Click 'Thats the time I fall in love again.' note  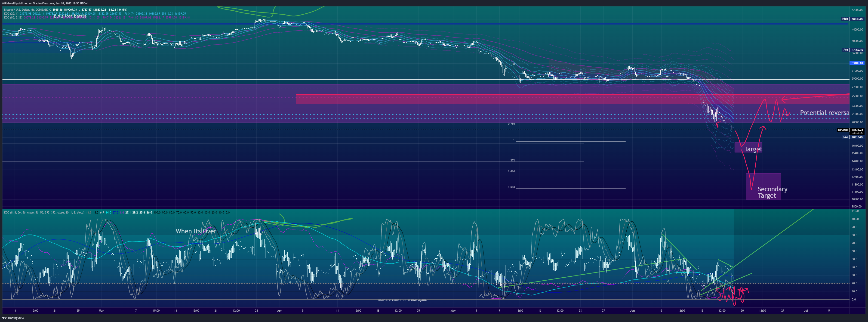click(x=402, y=300)
